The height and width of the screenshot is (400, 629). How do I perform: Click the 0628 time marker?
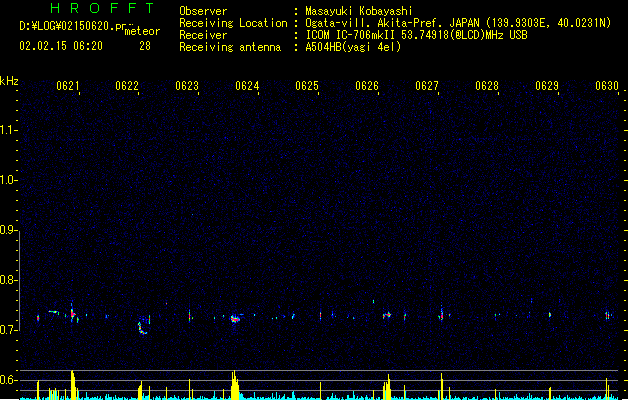(x=487, y=86)
